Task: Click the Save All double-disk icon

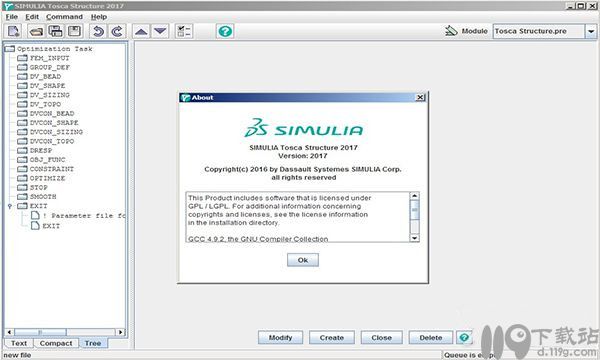Action: click(55, 31)
